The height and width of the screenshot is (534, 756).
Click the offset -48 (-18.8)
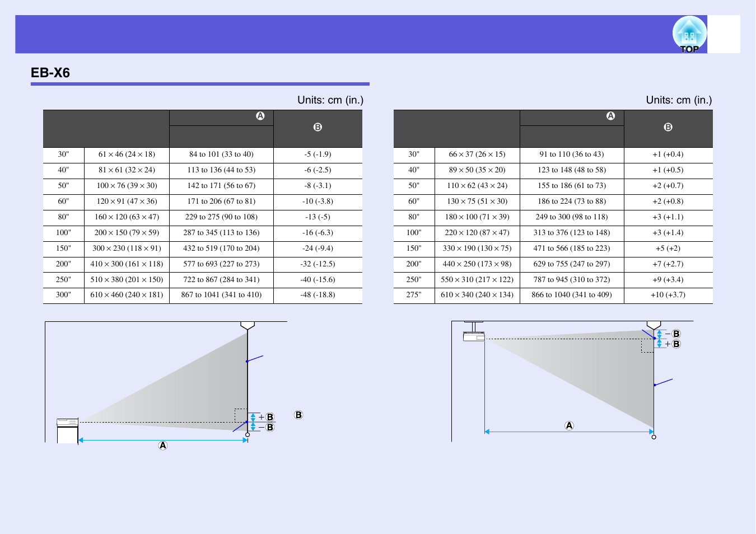tap(318, 295)
